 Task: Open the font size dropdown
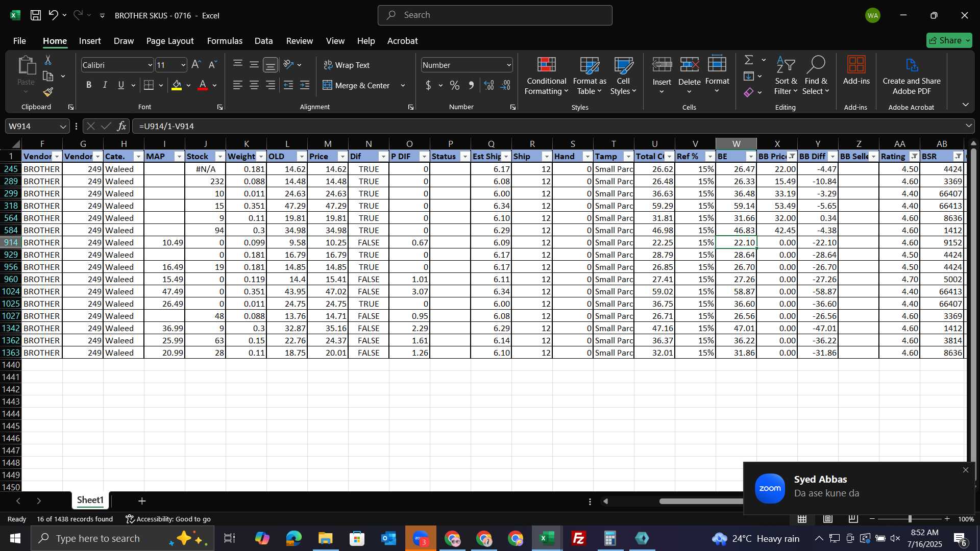tap(183, 65)
